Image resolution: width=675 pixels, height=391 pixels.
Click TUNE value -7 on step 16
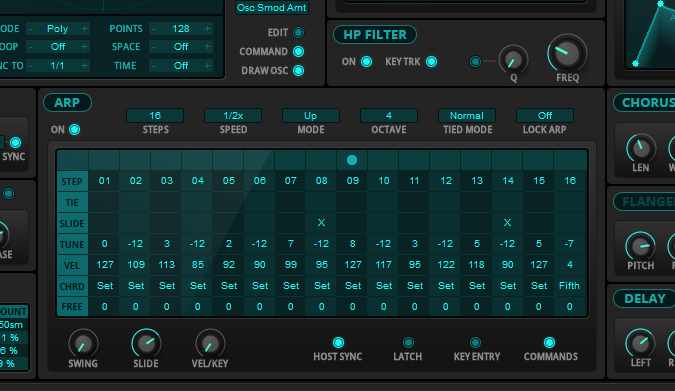[570, 244]
